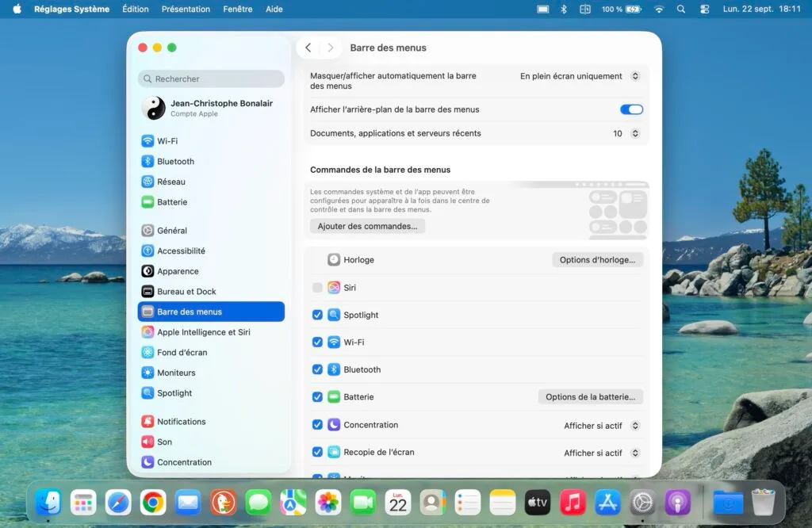
Task: Uncheck the Spotlight menu bar command
Action: 317,314
